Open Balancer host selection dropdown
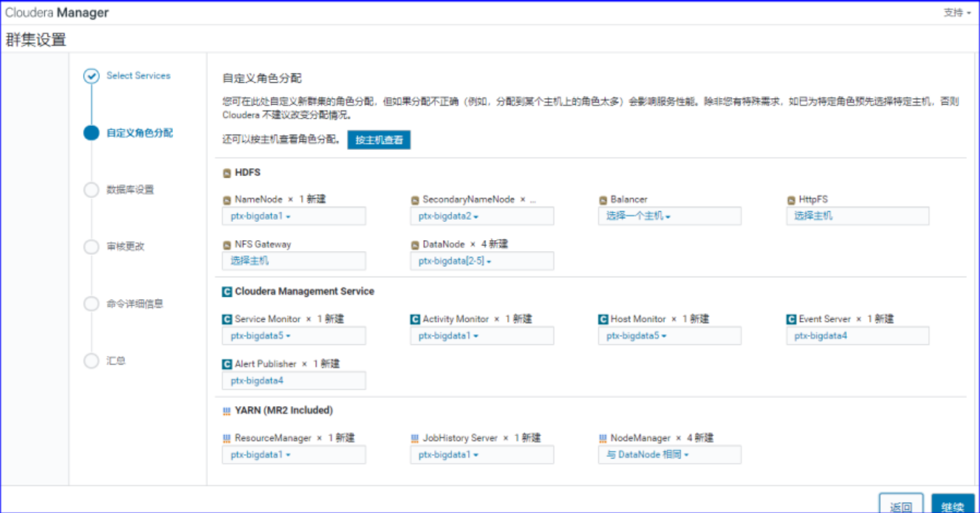This screenshot has width=980, height=513. (670, 216)
